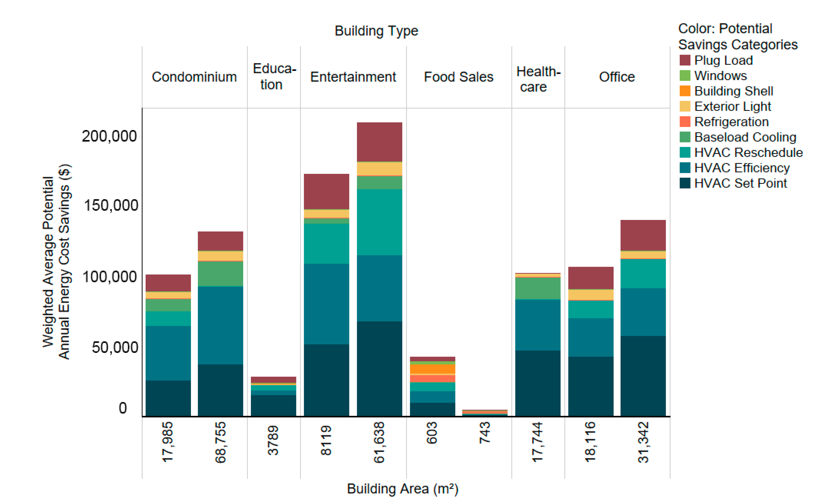831x504 pixels.
Task: Click the 61,638 building area axis label
Action: click(379, 442)
